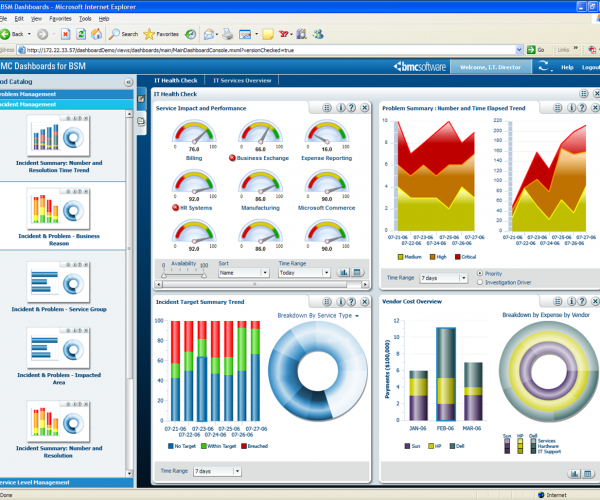Collapse the catalog panel arrow

129,82
